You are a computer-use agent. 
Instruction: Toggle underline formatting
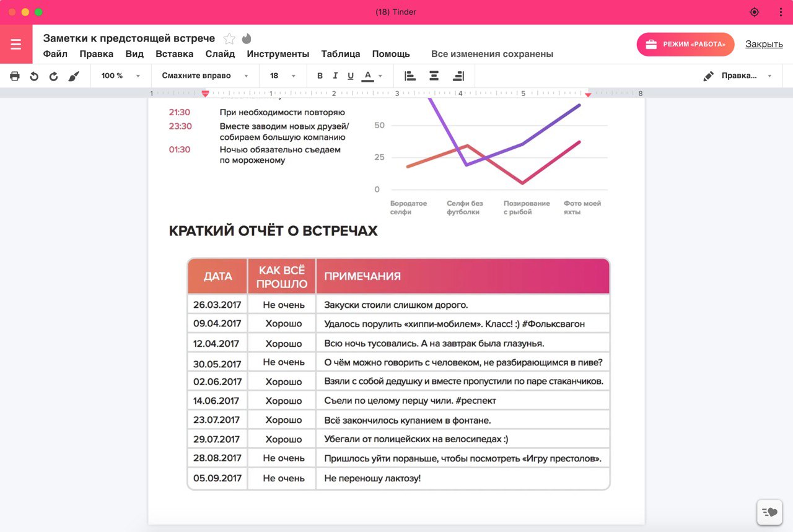tap(351, 76)
